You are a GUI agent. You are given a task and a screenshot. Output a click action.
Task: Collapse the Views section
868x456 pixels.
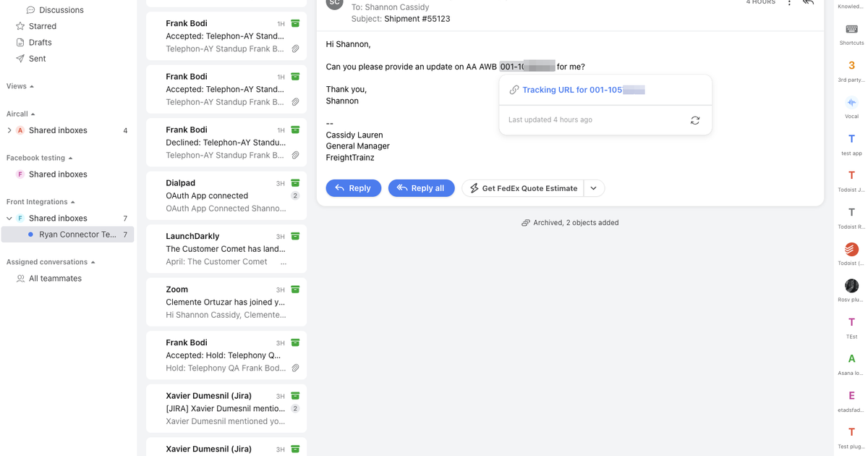31,86
